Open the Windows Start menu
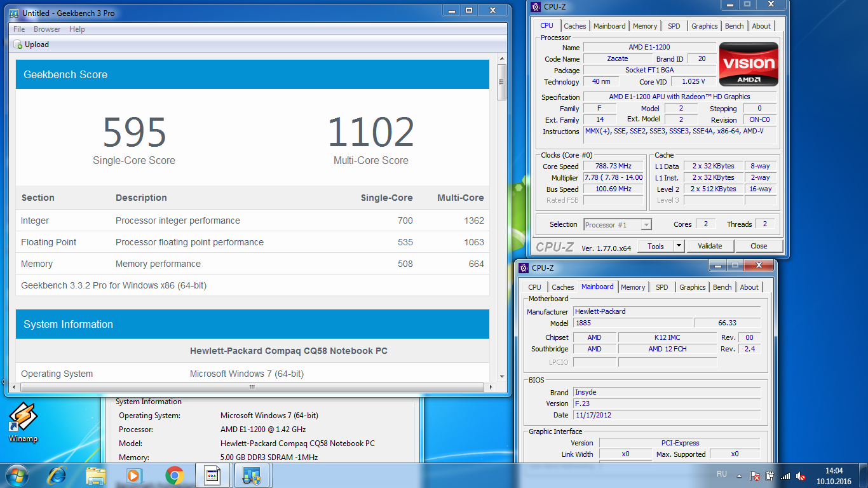The height and width of the screenshot is (488, 868). click(17, 475)
